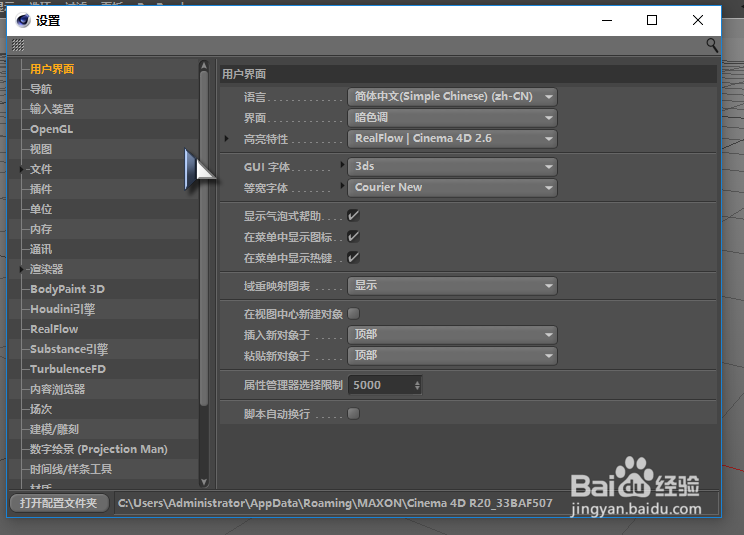The width and height of the screenshot is (744, 535).
Task: Select Substance引擎 in the category list
Action: coord(69,349)
